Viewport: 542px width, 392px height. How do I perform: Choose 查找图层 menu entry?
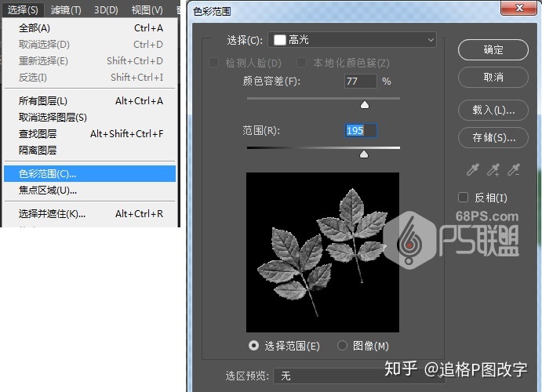tap(90, 133)
